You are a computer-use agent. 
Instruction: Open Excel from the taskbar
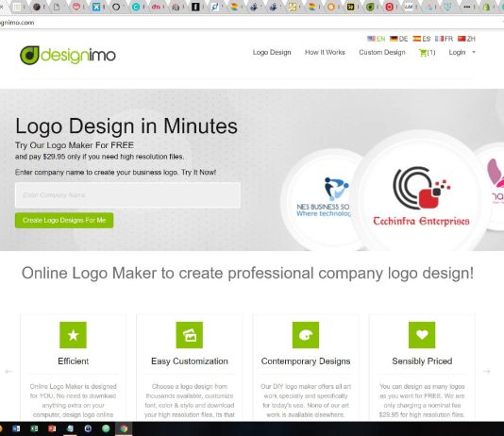pos(34,428)
